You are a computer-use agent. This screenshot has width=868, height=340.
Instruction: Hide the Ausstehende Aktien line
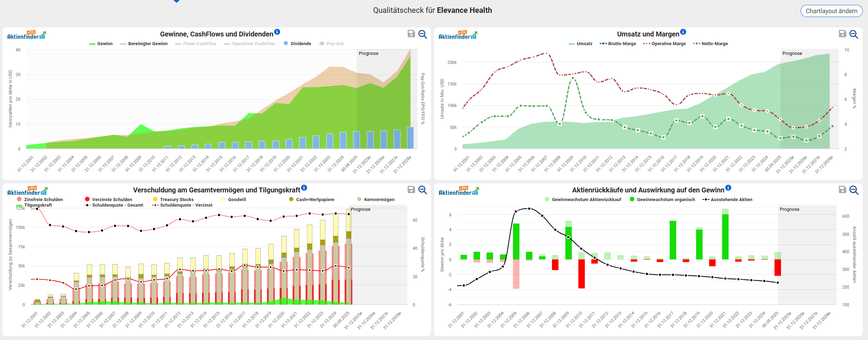tap(731, 200)
